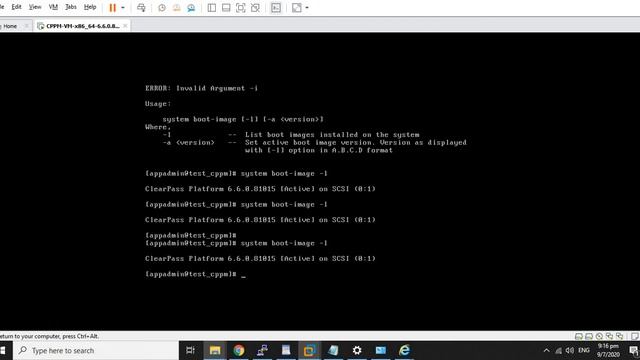Open the VM menu

(53, 7)
